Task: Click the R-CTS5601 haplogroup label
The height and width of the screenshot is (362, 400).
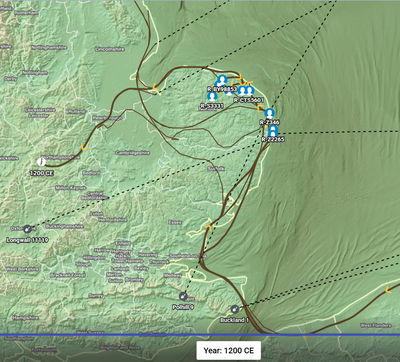Action: pyautogui.click(x=249, y=100)
